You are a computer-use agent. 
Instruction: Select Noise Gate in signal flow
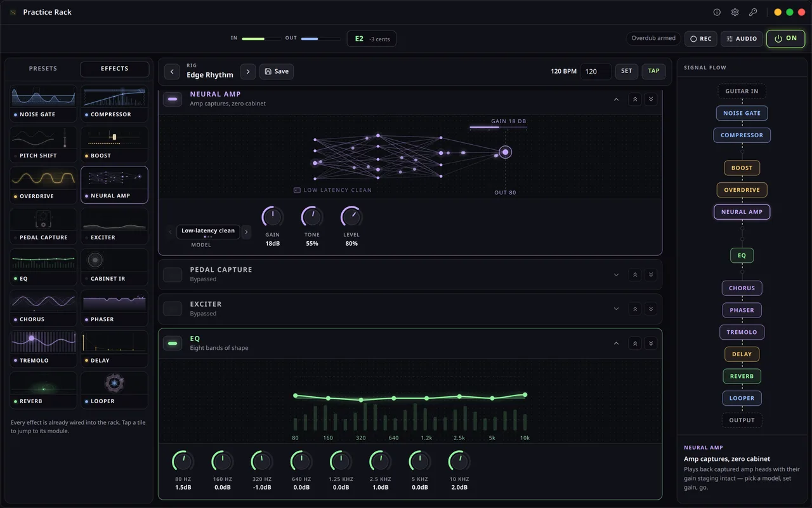click(742, 113)
